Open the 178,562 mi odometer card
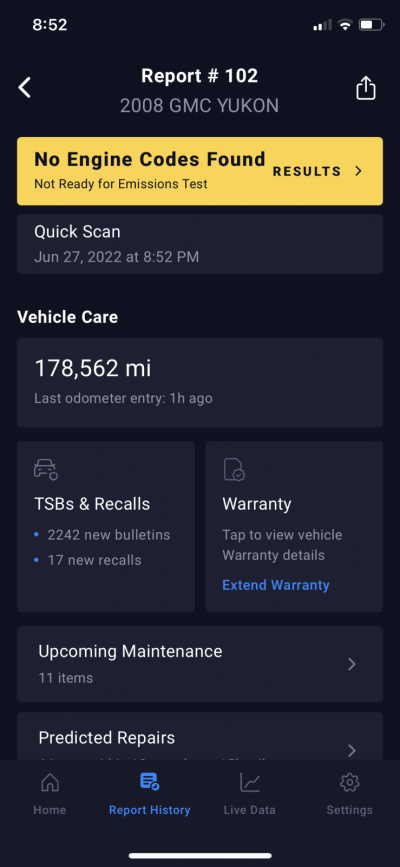400x867 pixels. (x=200, y=383)
